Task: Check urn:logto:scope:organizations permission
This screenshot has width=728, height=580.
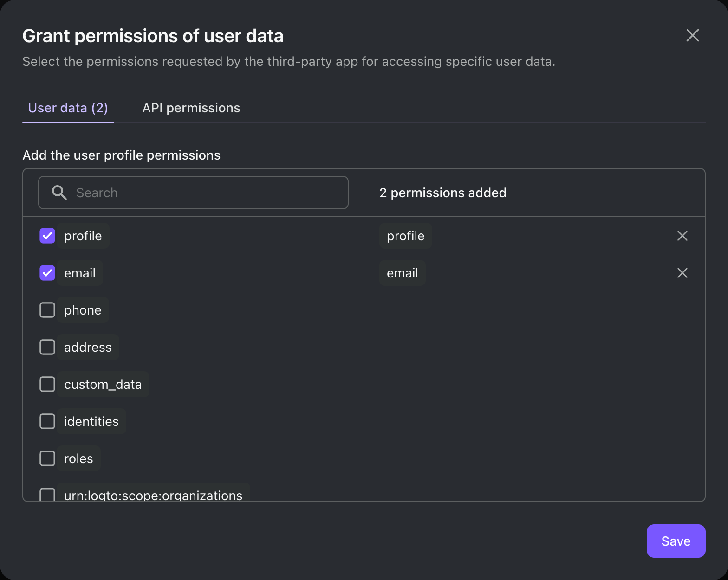Action: tap(47, 495)
